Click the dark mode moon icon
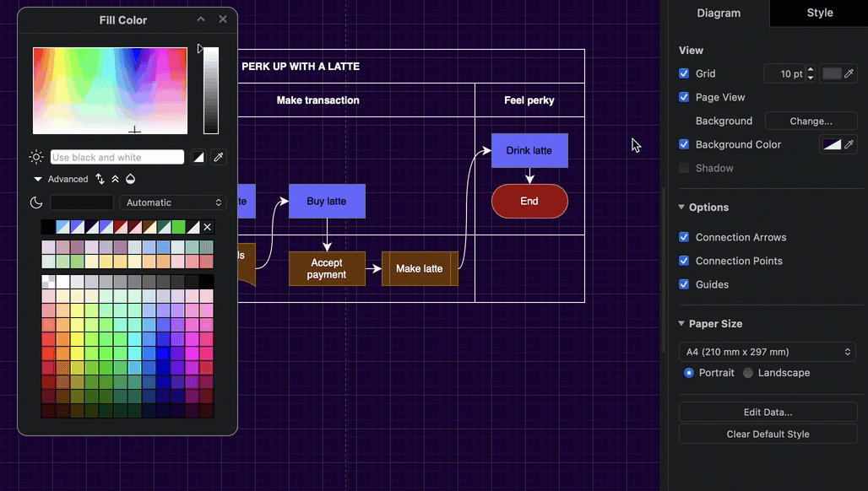 point(36,202)
